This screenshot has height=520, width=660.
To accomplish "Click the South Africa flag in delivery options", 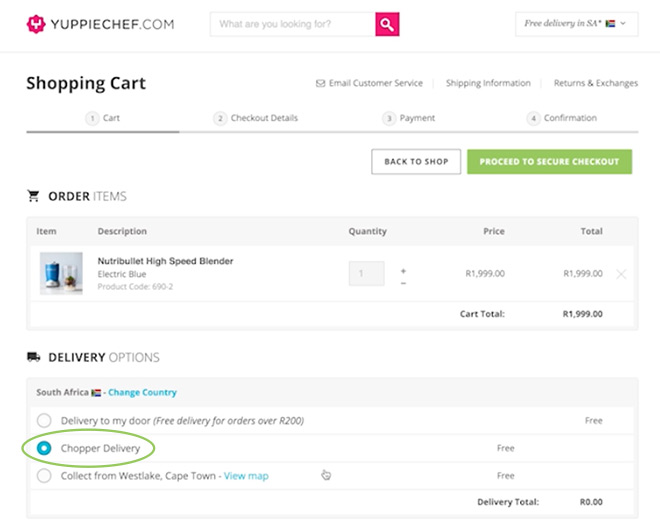I will coord(96,392).
